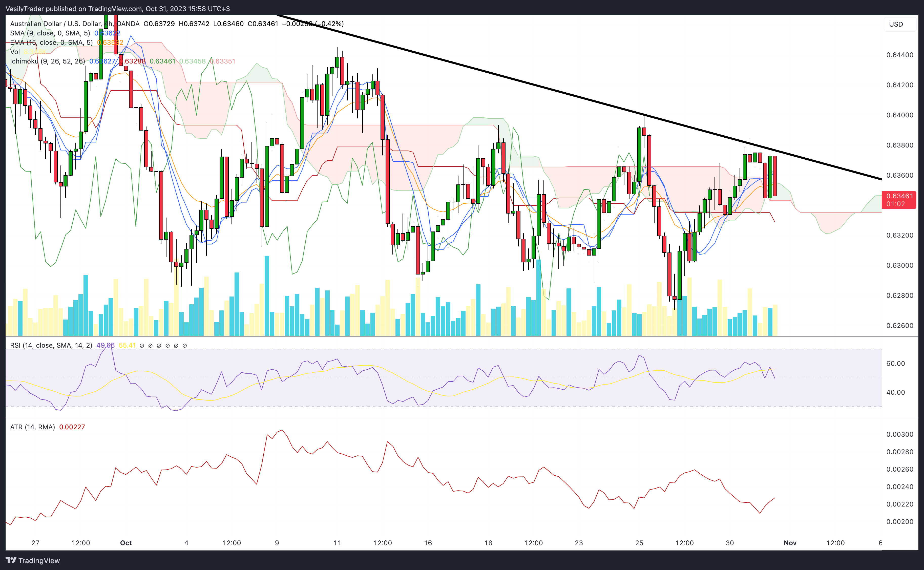The width and height of the screenshot is (924, 570).
Task: Select the Vol indicator legend
Action: tap(15, 52)
